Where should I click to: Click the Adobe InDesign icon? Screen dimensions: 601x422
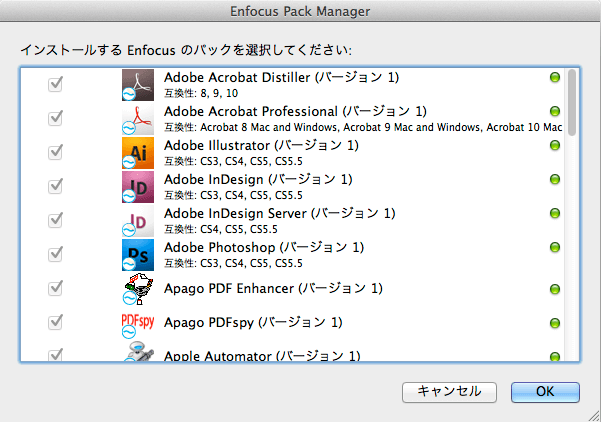point(138,187)
